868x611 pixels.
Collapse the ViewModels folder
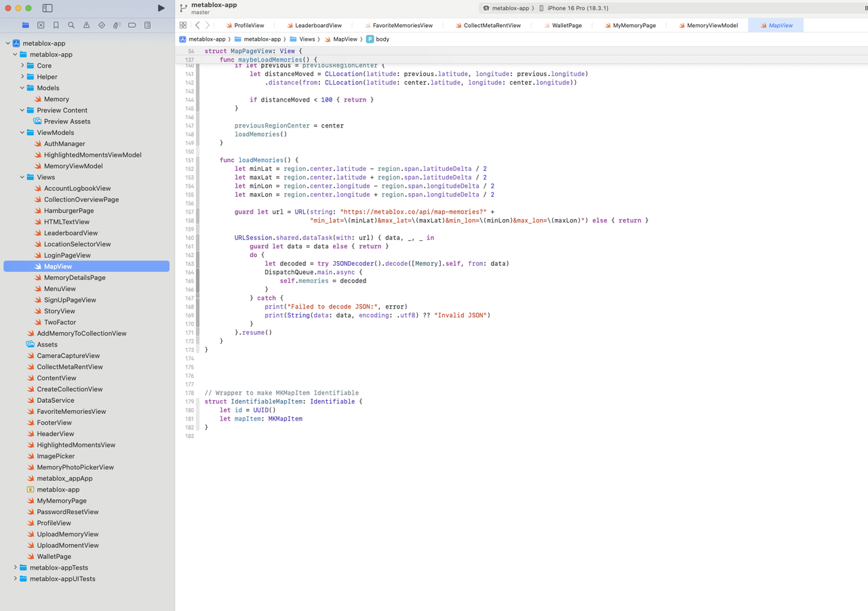22,132
